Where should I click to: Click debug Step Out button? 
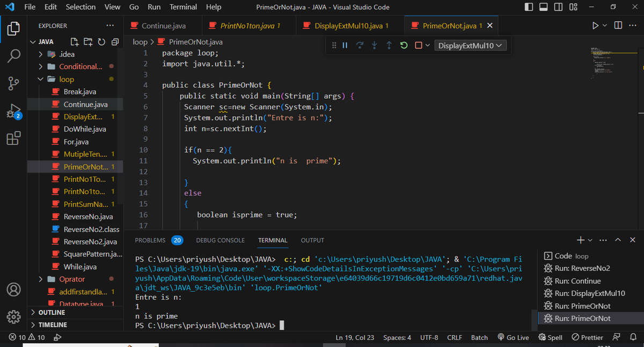click(x=389, y=46)
